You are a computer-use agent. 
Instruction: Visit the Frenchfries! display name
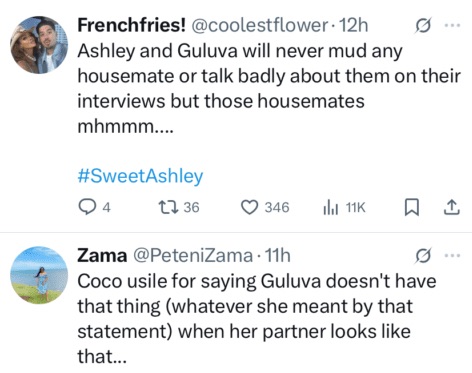[131, 25]
